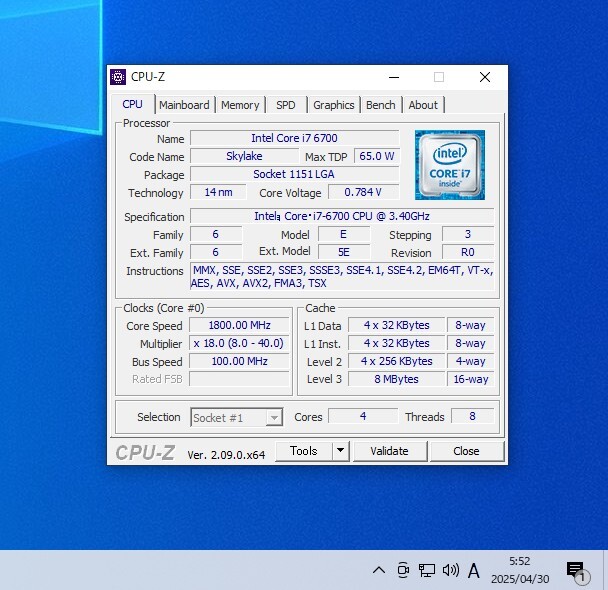The image size is (608, 590).
Task: Click the Revision value R0
Action: coord(468,252)
